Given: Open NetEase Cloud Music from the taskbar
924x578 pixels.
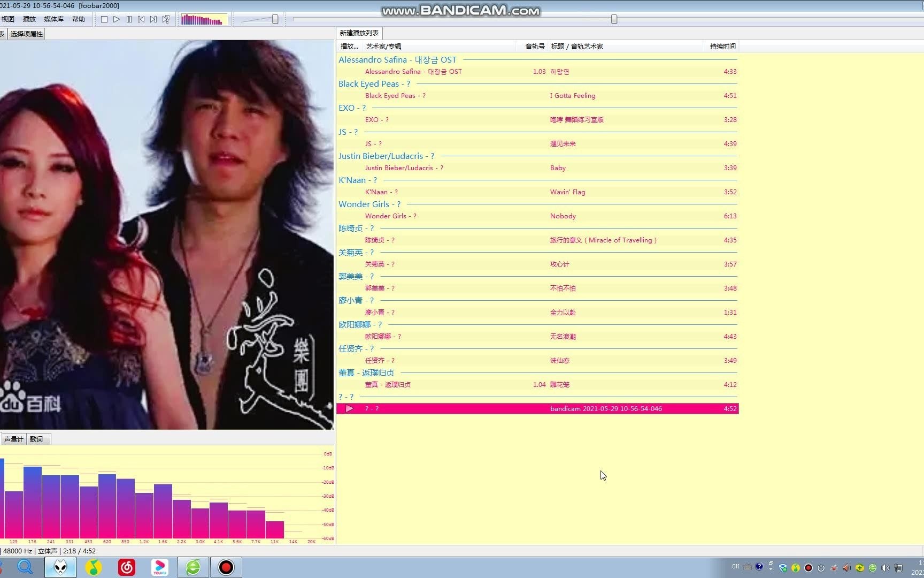Looking at the screenshot, I should click(127, 567).
